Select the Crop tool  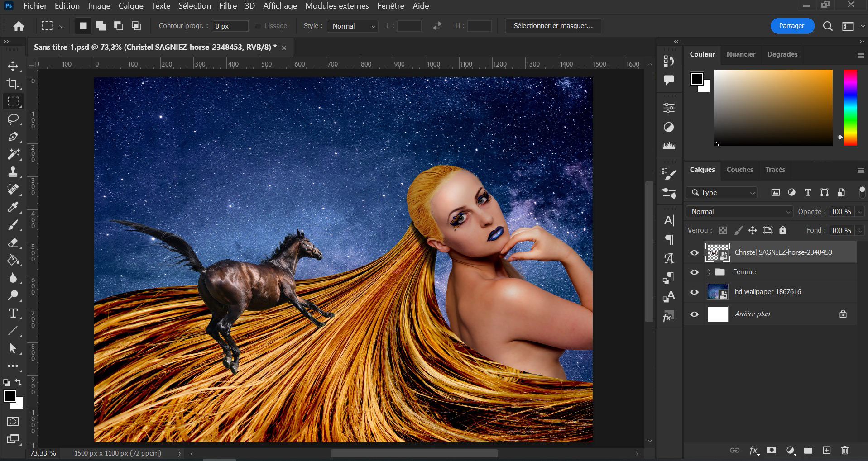coord(13,84)
